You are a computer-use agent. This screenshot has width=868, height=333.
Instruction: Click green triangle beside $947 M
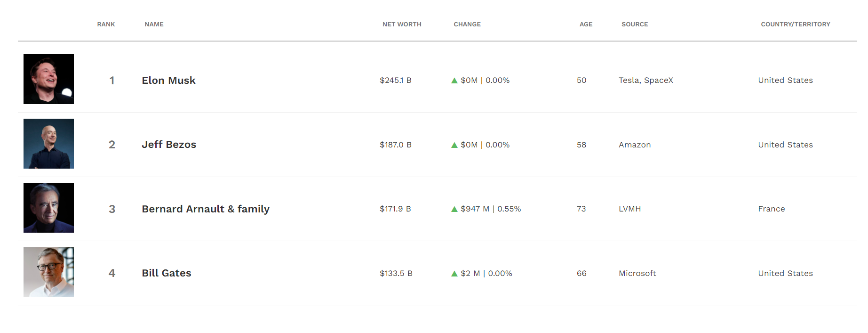(454, 209)
